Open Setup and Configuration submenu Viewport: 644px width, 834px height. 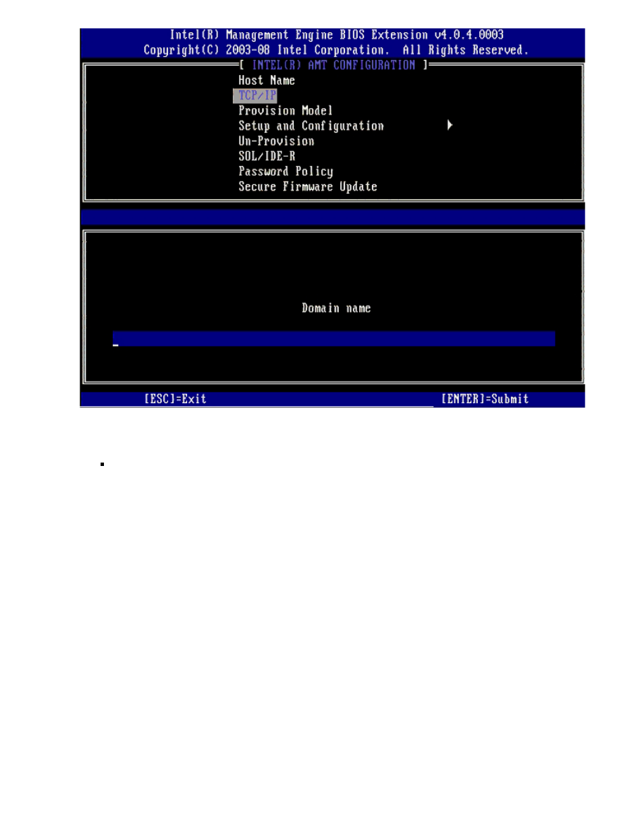click(311, 126)
